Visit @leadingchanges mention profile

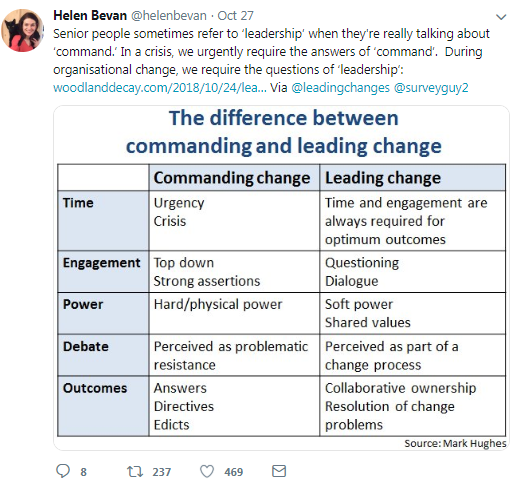tap(340, 88)
